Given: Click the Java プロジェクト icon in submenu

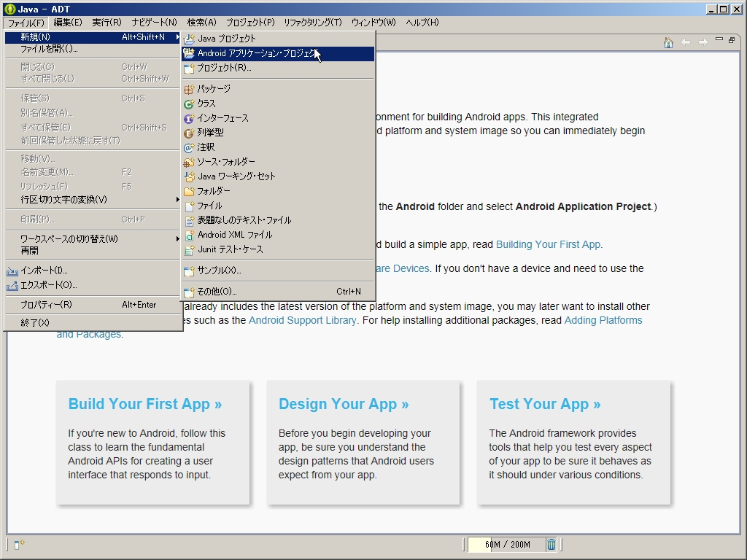Looking at the screenshot, I should 189,39.
